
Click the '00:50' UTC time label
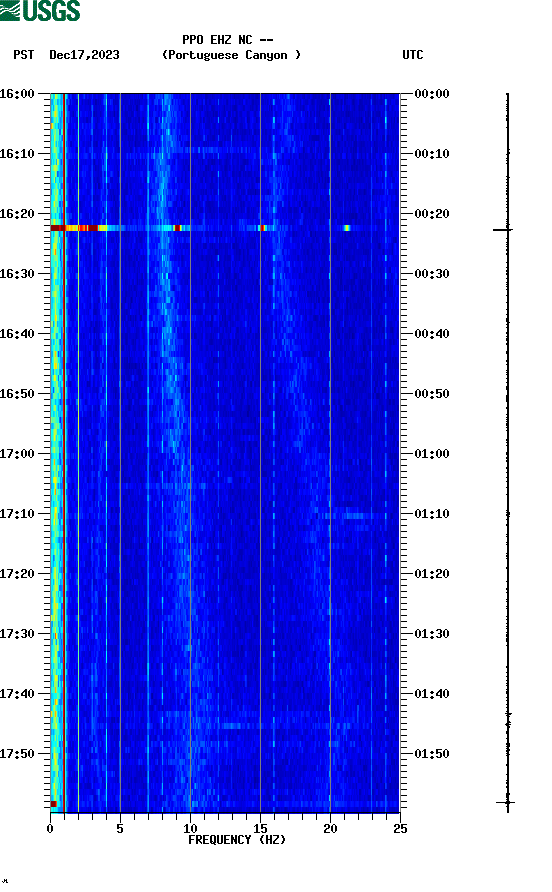(x=432, y=394)
